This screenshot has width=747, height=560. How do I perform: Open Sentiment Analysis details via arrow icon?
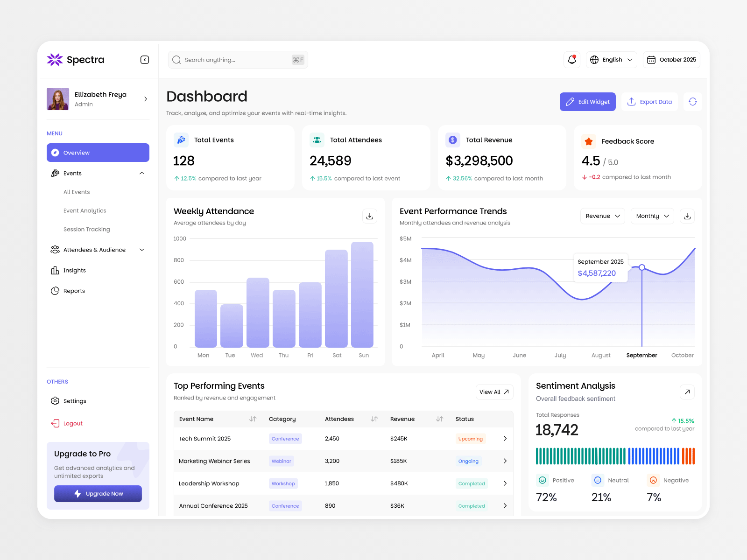click(687, 392)
